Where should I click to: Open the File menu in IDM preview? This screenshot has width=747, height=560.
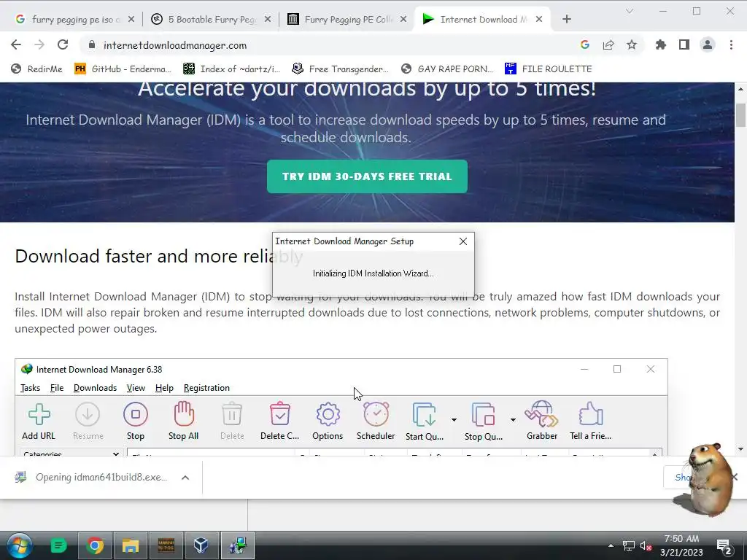pyautogui.click(x=57, y=388)
